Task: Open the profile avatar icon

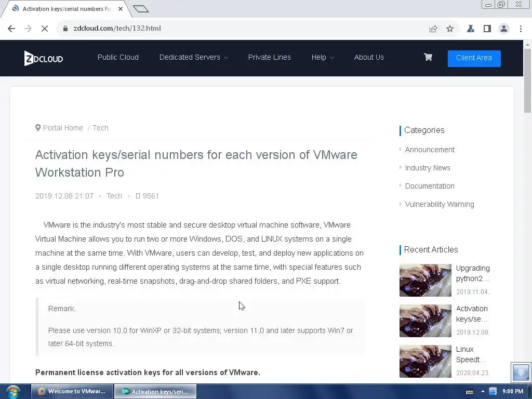Action: pos(504,29)
